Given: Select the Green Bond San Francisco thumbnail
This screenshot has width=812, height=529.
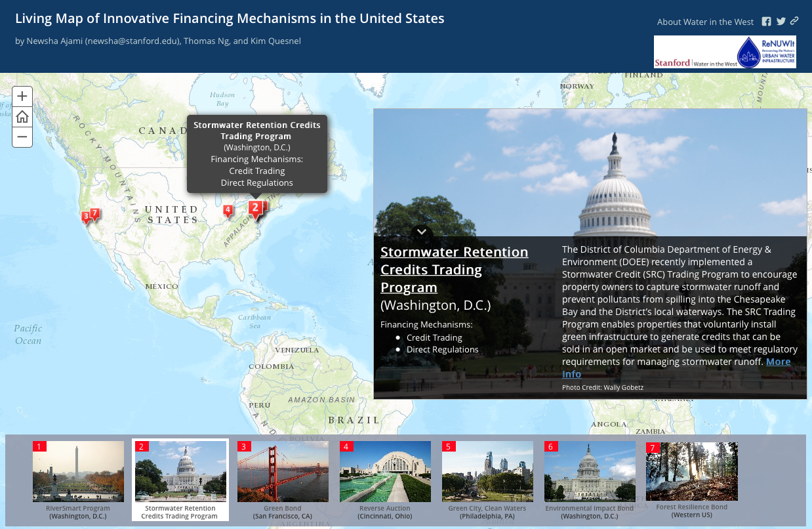Looking at the screenshot, I should pos(283,471).
